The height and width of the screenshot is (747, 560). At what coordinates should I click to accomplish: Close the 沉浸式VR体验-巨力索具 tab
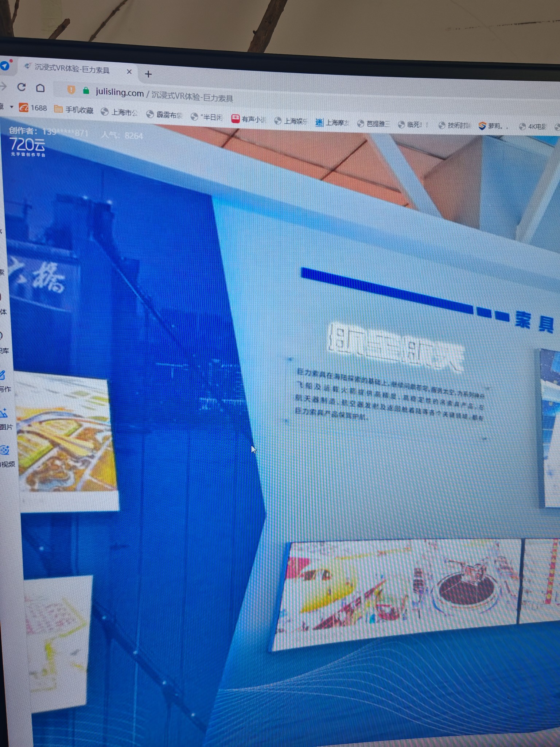click(x=129, y=72)
